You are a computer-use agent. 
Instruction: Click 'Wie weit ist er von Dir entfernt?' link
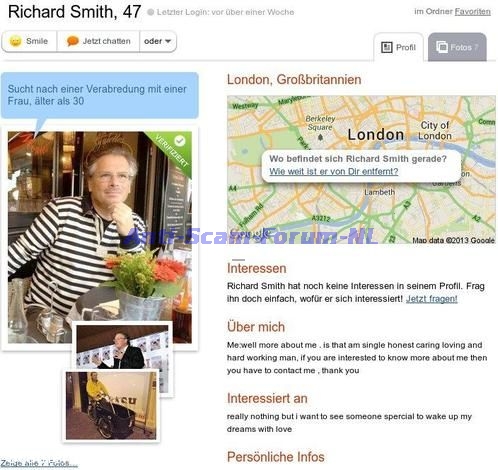(x=334, y=171)
